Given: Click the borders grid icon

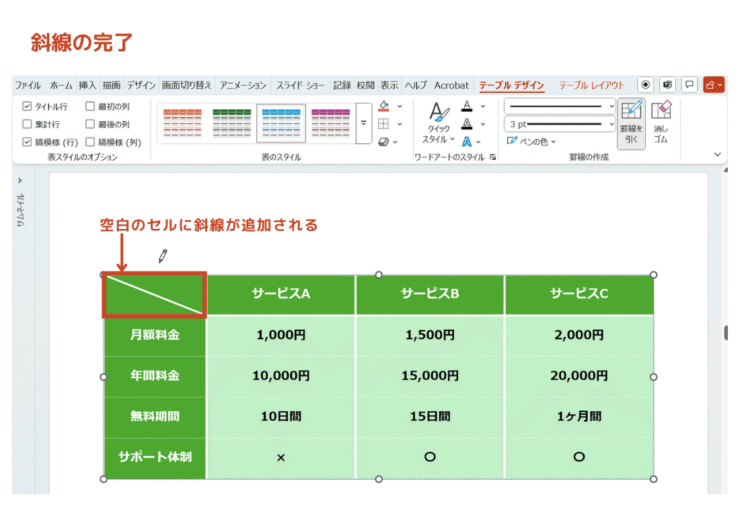Looking at the screenshot, I should click(x=384, y=124).
